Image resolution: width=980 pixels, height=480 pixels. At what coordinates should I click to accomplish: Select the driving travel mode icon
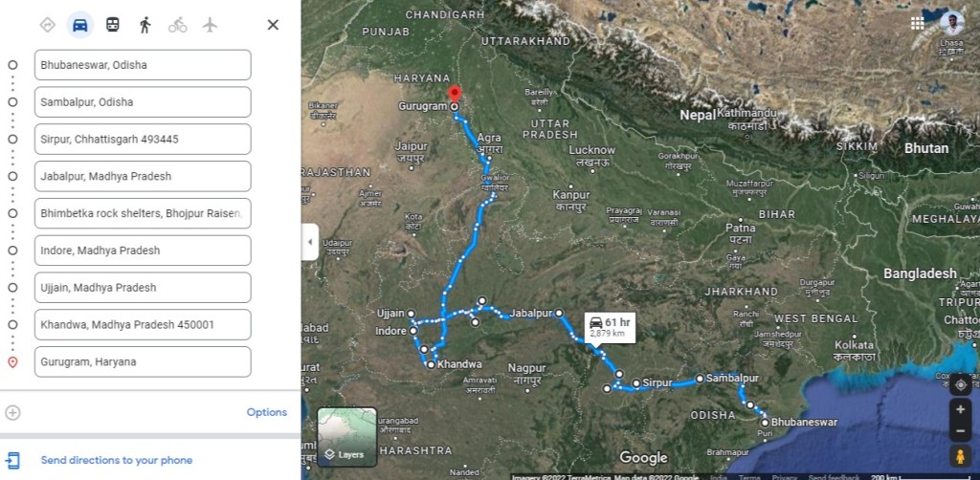(x=80, y=25)
